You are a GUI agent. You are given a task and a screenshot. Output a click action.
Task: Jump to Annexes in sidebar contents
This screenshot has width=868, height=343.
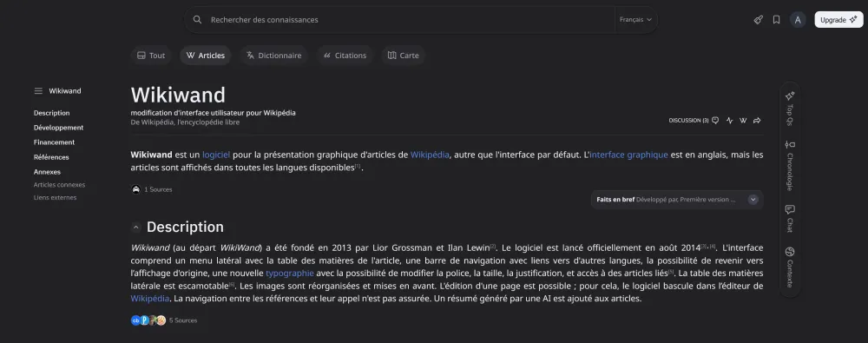pyautogui.click(x=47, y=172)
